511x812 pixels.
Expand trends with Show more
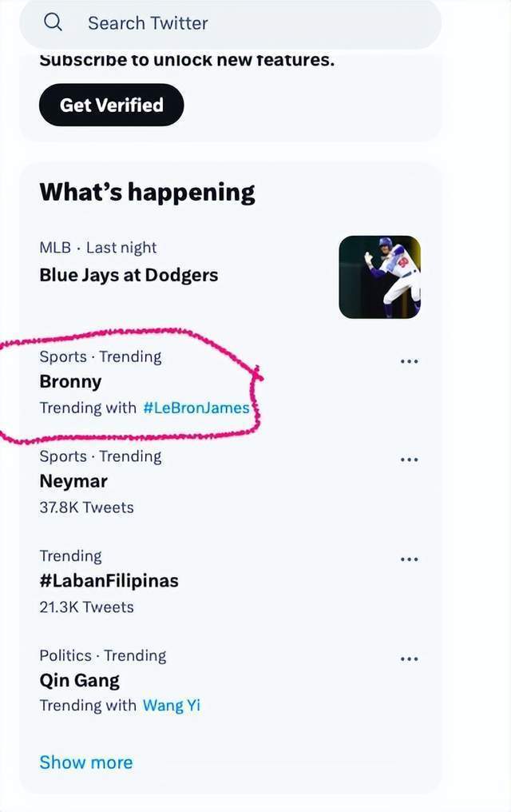coord(86,762)
